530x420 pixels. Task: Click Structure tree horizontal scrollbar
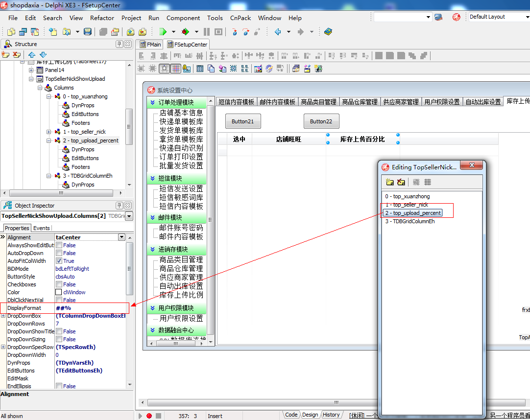pos(61,193)
